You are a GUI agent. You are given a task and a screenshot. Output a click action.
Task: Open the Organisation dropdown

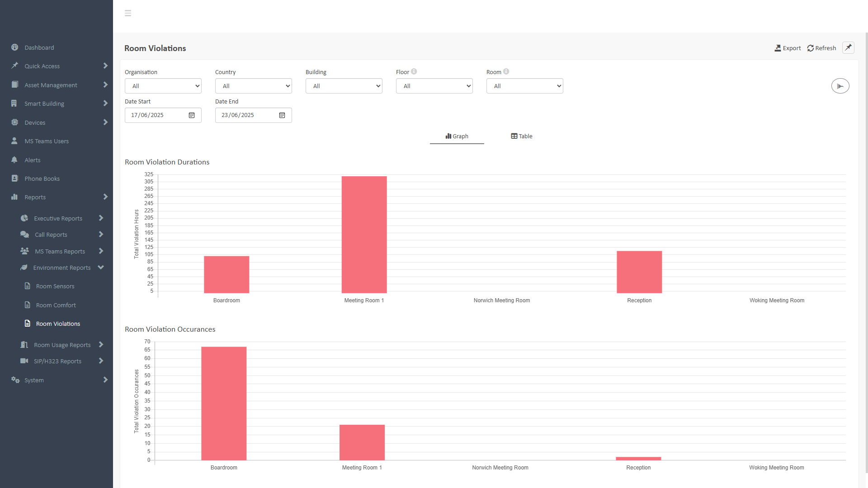point(163,86)
